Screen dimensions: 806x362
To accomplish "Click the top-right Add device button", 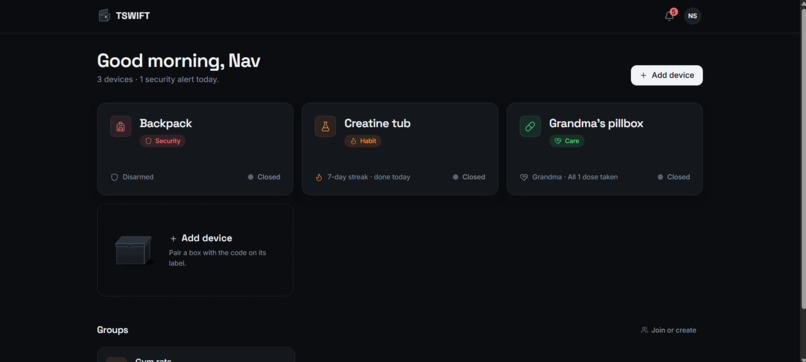I will 667,75.
